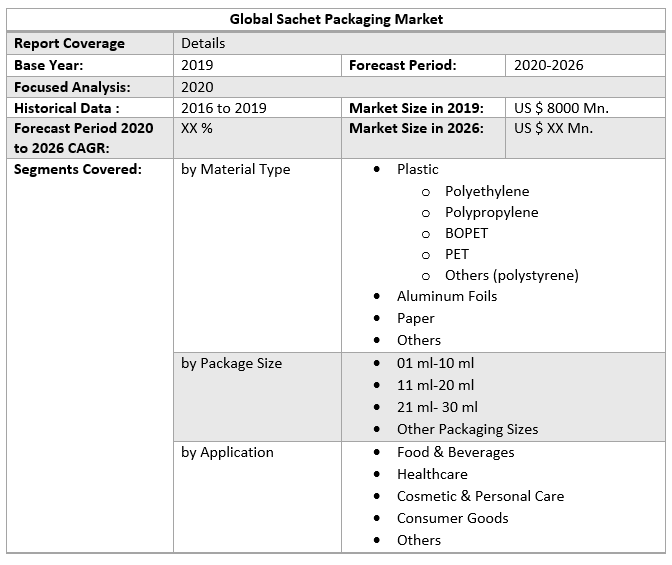
Task: Click the Aluminum Foils bullet item
Action: (446, 296)
